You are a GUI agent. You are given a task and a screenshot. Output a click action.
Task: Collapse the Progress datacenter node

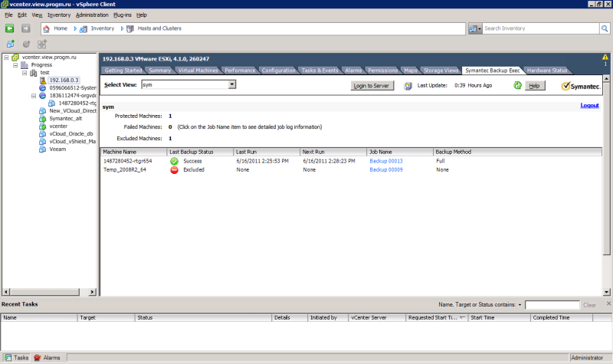point(15,65)
